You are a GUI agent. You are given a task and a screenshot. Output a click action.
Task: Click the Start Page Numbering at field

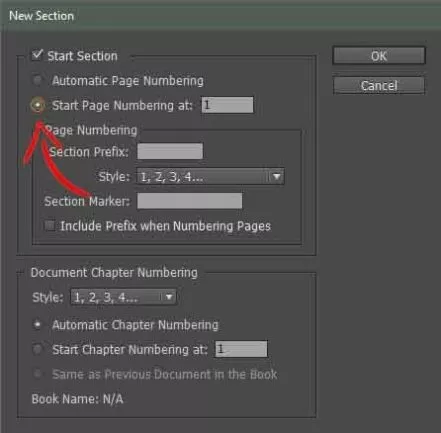click(x=227, y=105)
